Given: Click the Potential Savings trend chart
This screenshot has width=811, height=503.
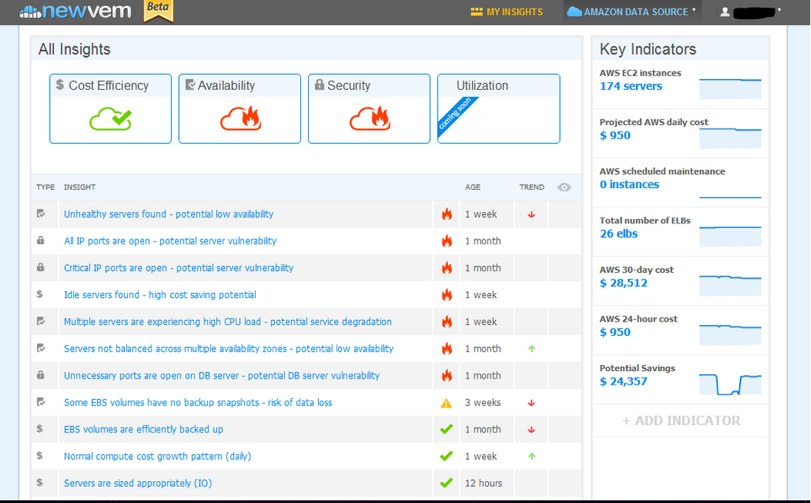Looking at the screenshot, I should (x=730, y=383).
